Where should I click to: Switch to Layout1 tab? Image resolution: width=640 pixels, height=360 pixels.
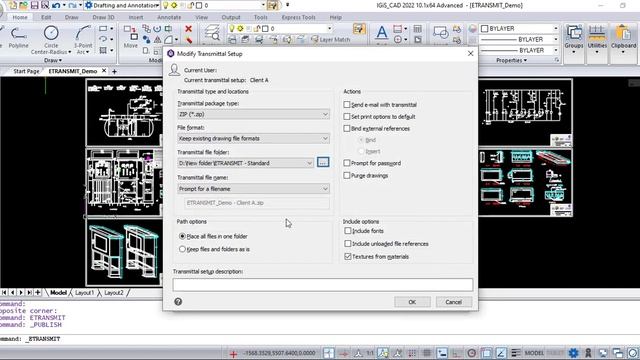pos(84,293)
